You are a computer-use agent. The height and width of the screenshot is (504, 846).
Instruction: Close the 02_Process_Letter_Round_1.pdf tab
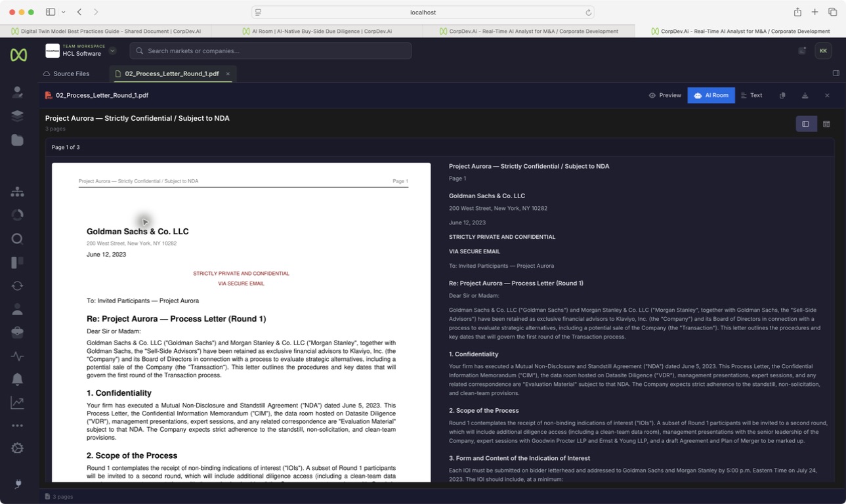tap(228, 73)
